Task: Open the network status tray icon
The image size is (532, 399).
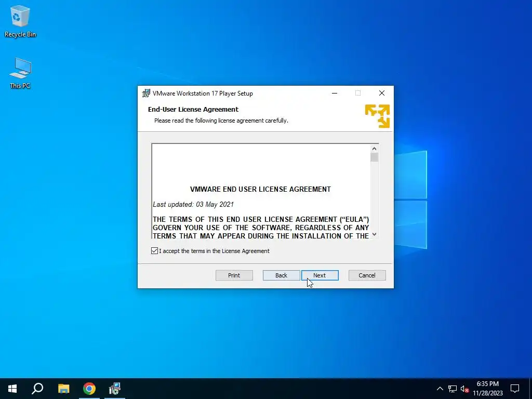Action: tap(453, 389)
